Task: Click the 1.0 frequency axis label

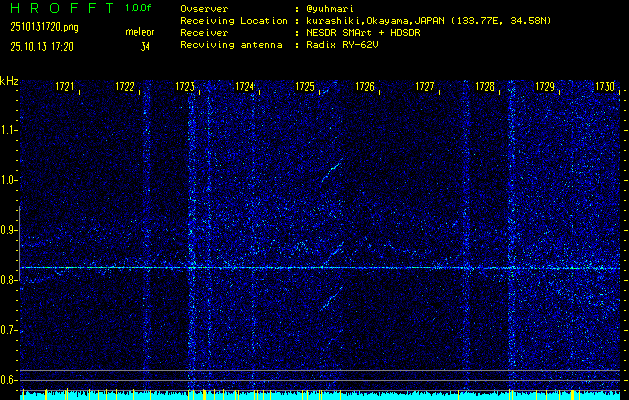Action: pyautogui.click(x=9, y=180)
